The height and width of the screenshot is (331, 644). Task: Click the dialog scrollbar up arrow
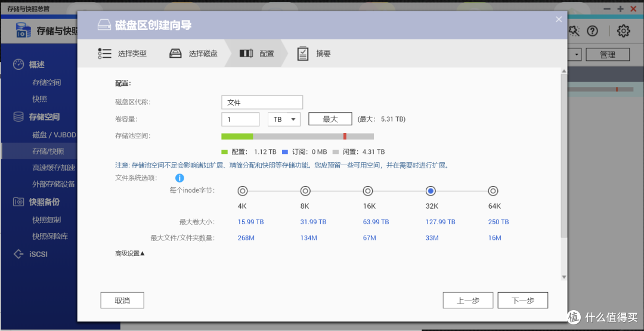point(564,71)
